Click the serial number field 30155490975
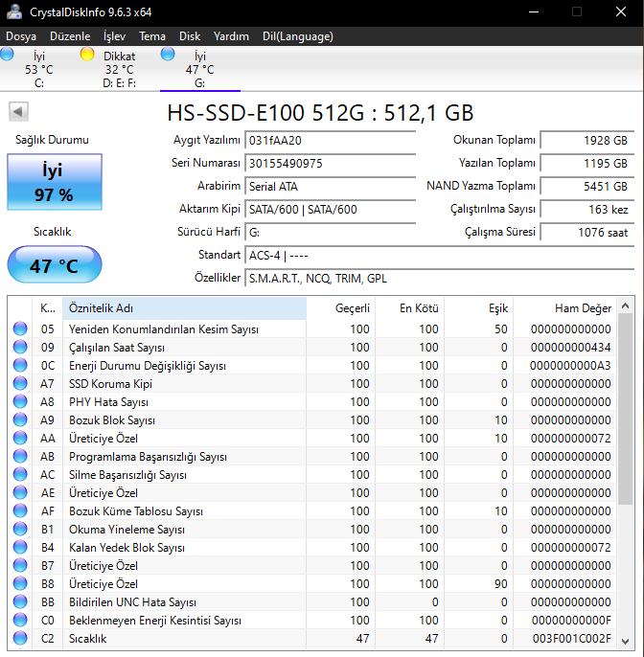The width and height of the screenshot is (644, 657). coord(331,163)
